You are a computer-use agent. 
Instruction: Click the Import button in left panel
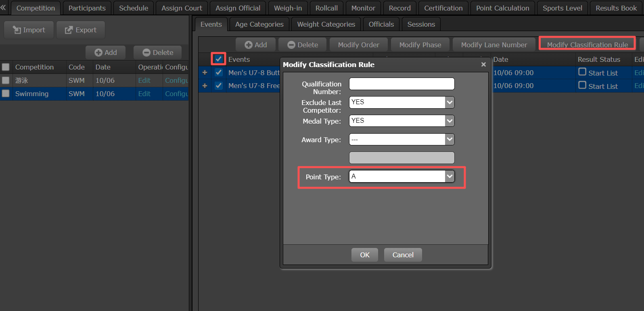tap(29, 30)
